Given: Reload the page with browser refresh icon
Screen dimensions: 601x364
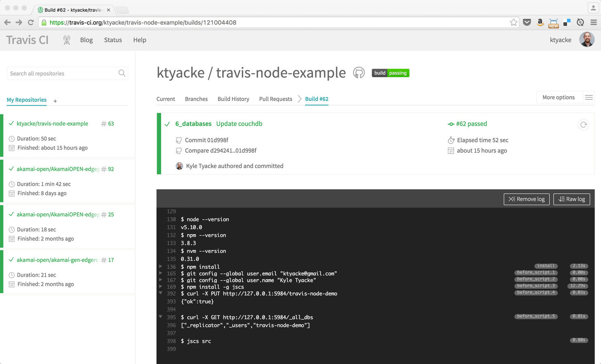Looking at the screenshot, I should (x=31, y=22).
